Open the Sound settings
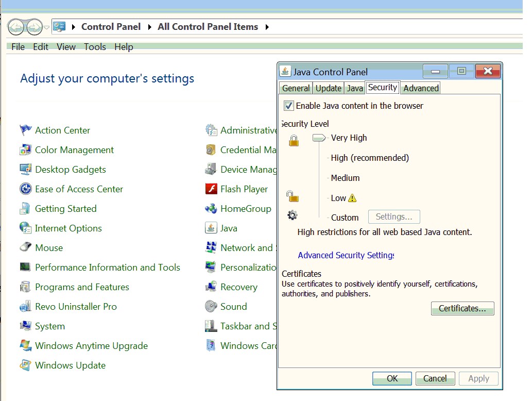Screen dimensions: 532x401 [x=233, y=306]
